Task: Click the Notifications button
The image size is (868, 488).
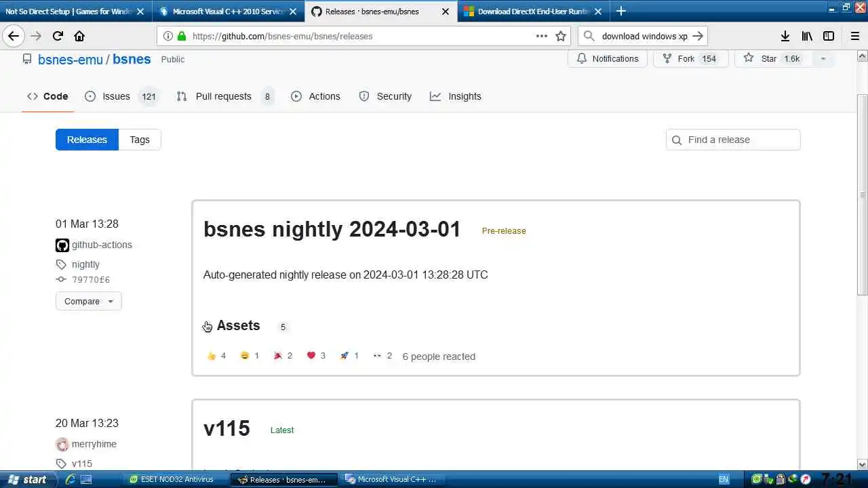Action: pyautogui.click(x=608, y=59)
